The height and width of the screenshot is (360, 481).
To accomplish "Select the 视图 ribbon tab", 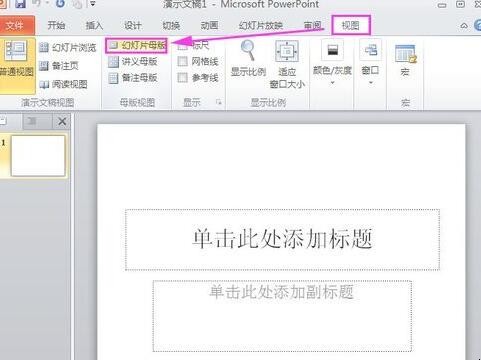I will (x=351, y=25).
